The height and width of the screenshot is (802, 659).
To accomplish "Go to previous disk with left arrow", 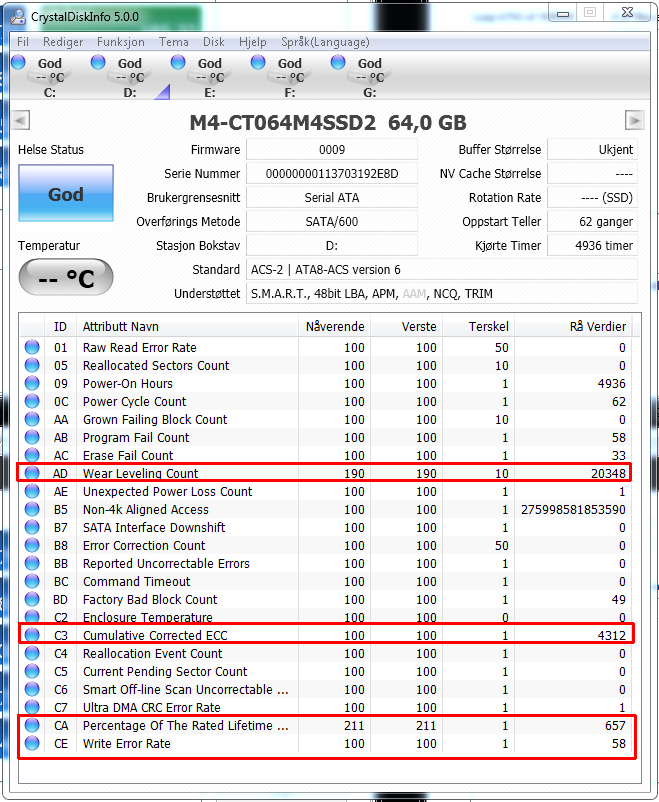I will point(20,121).
